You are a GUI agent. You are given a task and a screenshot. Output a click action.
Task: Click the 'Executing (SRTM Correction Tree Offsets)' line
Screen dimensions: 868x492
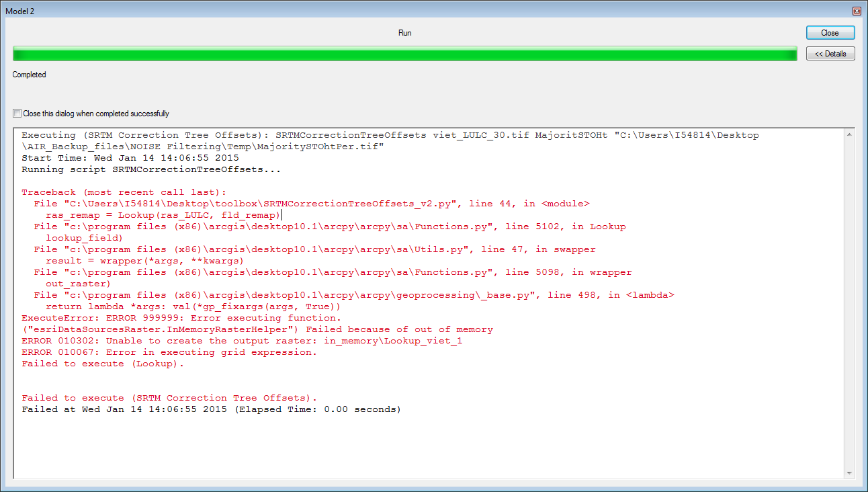pos(390,140)
